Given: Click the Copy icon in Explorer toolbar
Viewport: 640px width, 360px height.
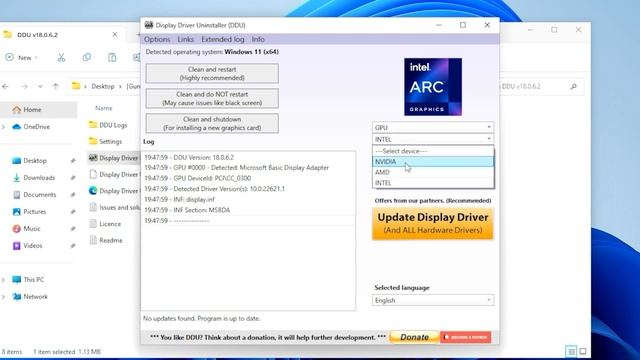Looking at the screenshot, I should [87, 58].
